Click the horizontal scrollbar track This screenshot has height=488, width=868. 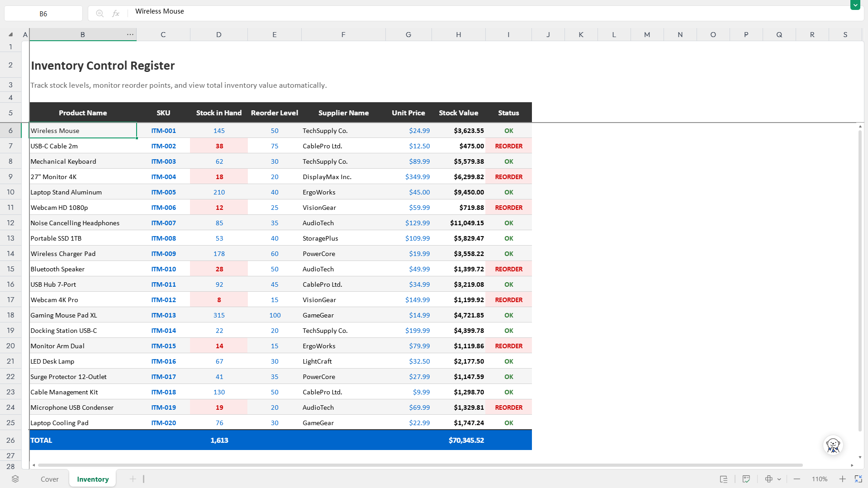[x=420, y=465]
